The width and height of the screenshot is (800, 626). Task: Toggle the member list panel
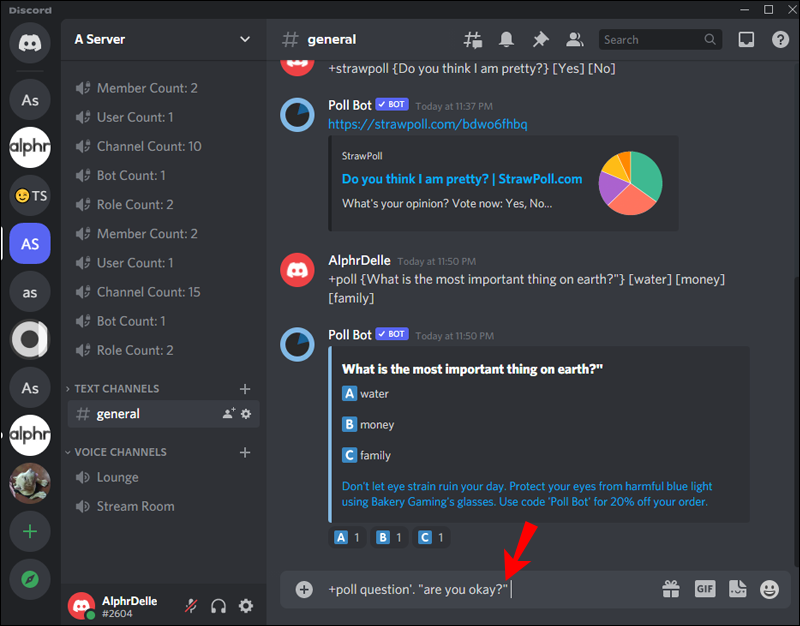574,39
